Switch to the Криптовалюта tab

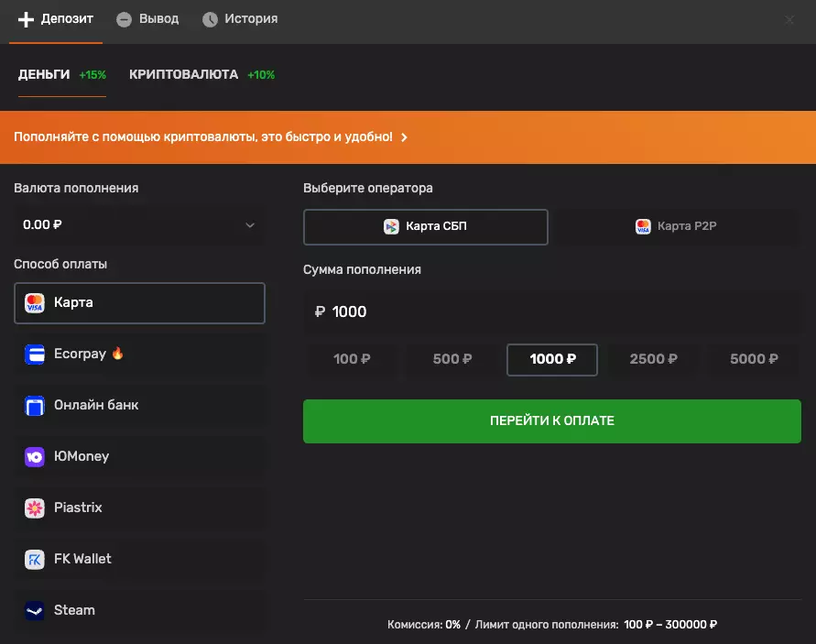184,74
